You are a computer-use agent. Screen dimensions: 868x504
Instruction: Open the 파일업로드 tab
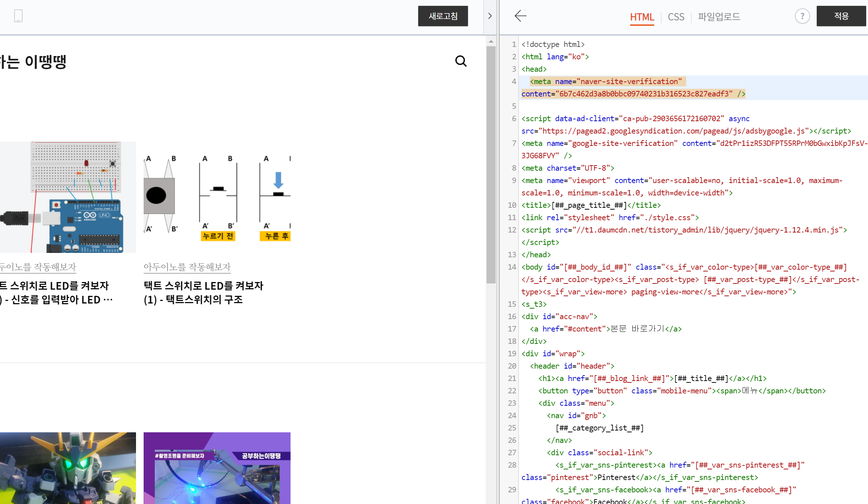[x=719, y=17]
